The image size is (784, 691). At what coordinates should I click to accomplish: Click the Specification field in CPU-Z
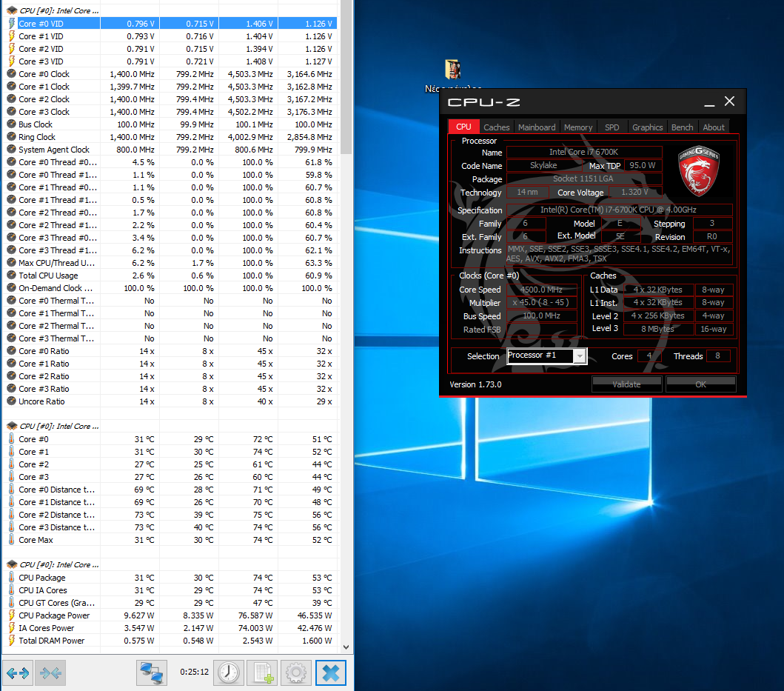(x=619, y=210)
